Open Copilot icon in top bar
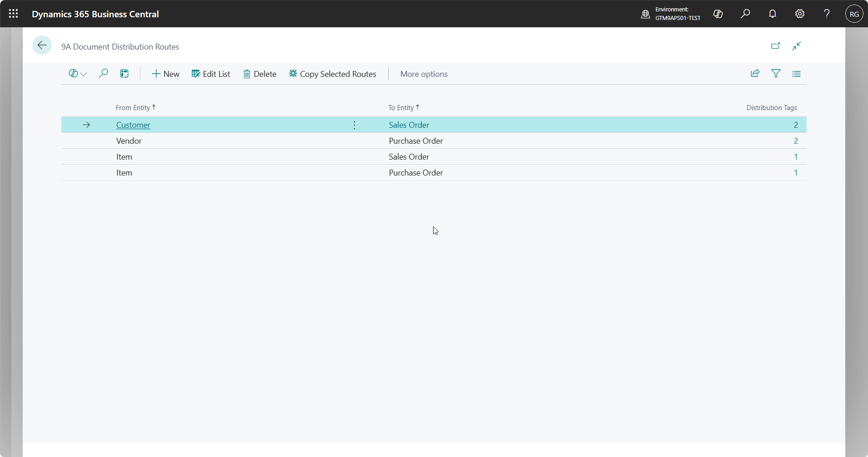Viewport: 868px width, 457px height. coord(718,14)
